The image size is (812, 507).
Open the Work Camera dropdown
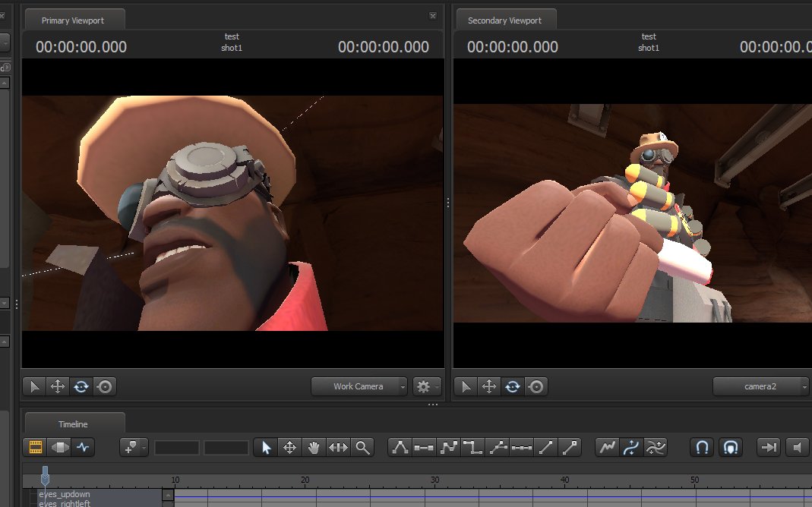click(359, 386)
